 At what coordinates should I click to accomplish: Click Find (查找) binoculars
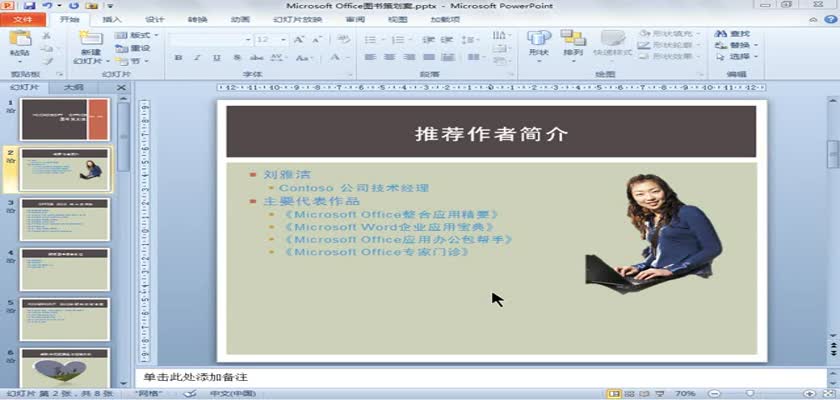tap(732, 34)
